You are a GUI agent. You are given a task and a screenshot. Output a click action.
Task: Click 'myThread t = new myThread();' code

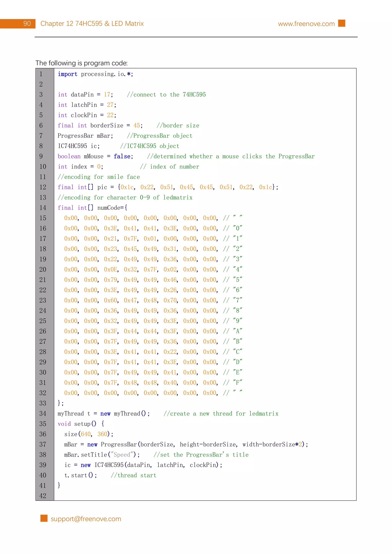(x=104, y=414)
